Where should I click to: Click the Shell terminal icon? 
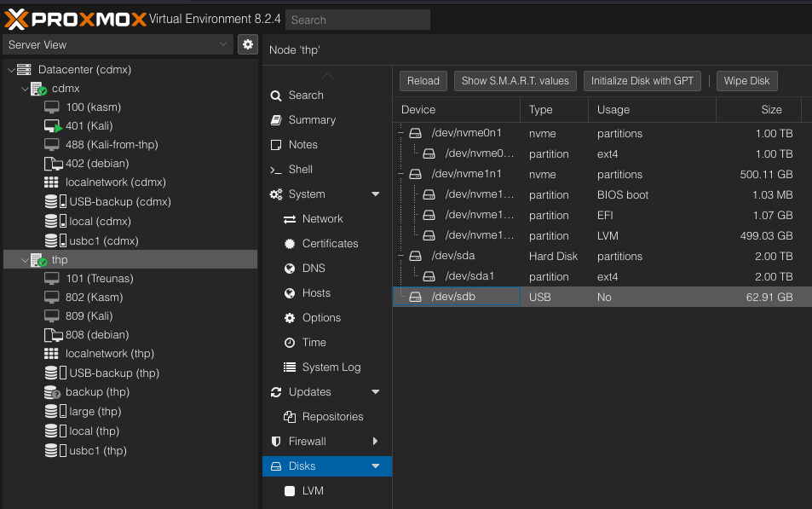pyautogui.click(x=275, y=170)
